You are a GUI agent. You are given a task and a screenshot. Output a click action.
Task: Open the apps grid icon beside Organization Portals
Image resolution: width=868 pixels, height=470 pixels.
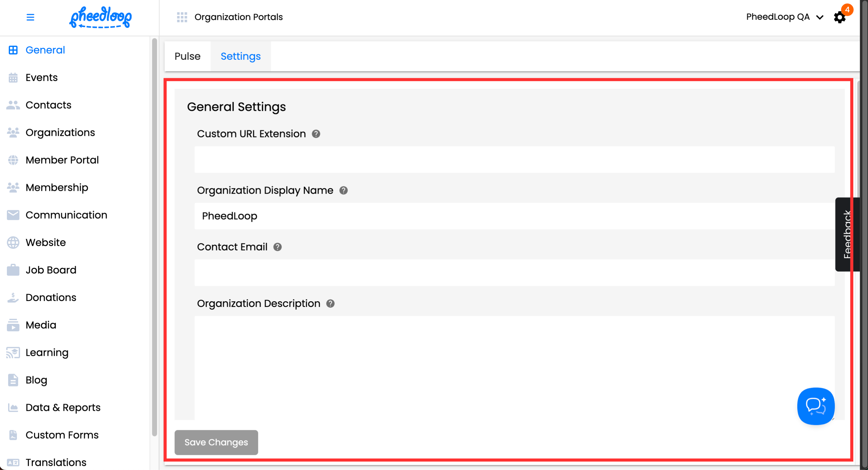click(x=182, y=17)
